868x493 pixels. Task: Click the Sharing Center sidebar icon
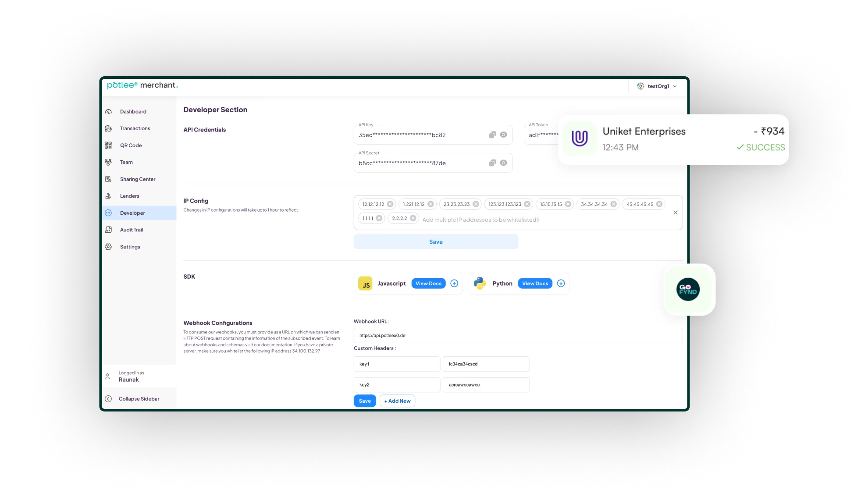click(x=109, y=179)
